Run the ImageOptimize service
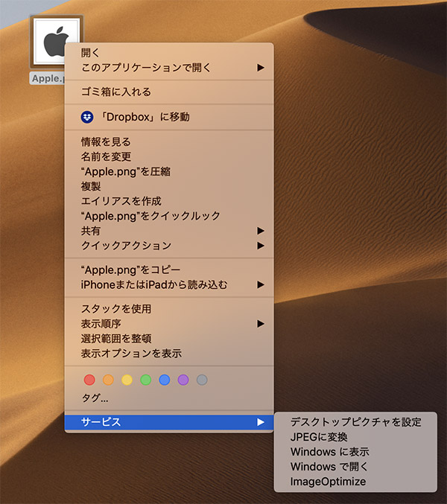The image size is (447, 504). 355,482
